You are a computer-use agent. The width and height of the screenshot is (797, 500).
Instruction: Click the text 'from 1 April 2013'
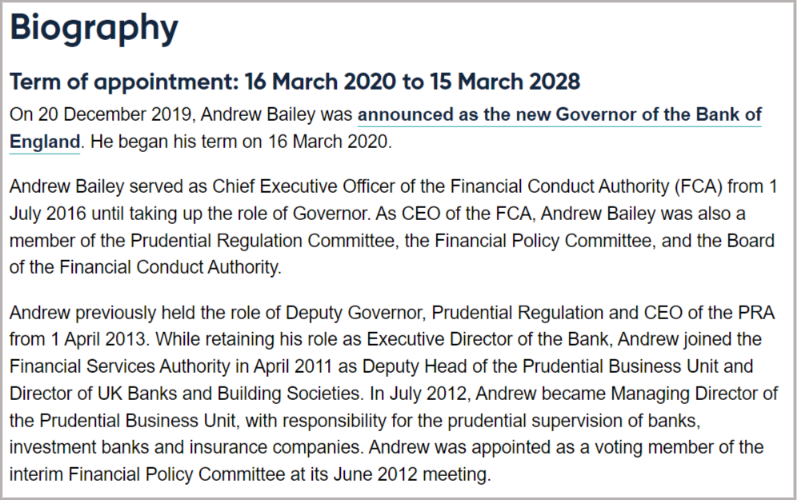point(77,339)
